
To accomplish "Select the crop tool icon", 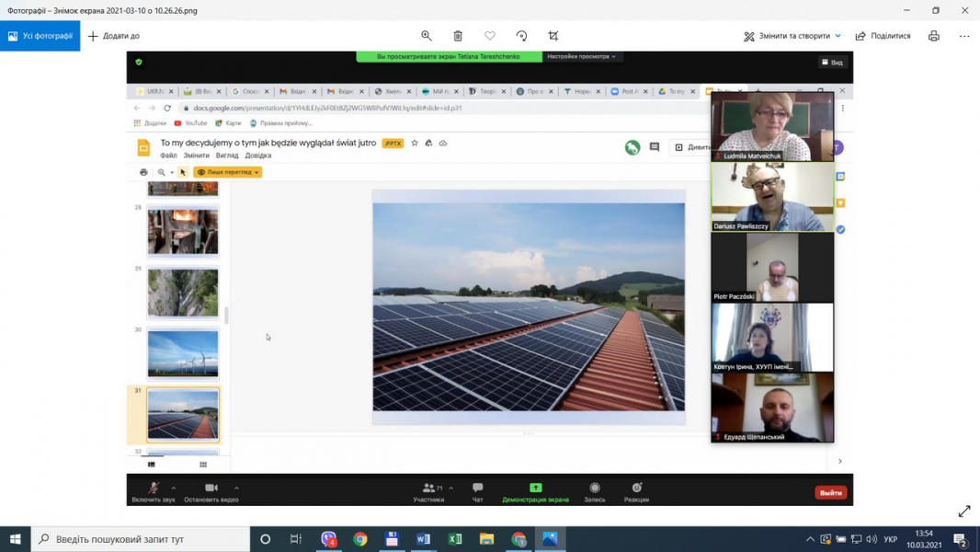I will point(553,36).
